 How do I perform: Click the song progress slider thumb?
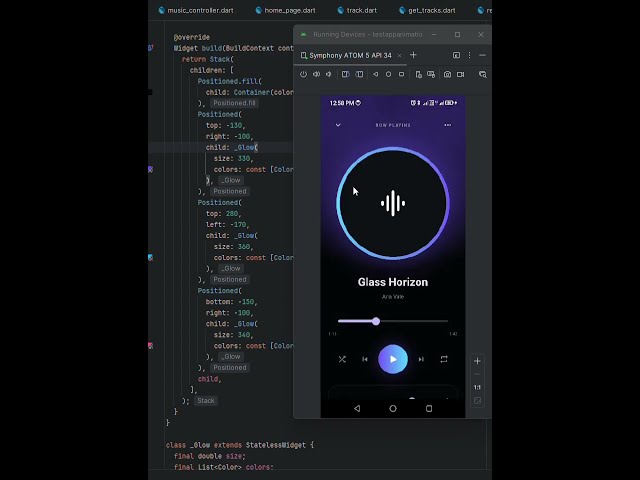pos(376,321)
